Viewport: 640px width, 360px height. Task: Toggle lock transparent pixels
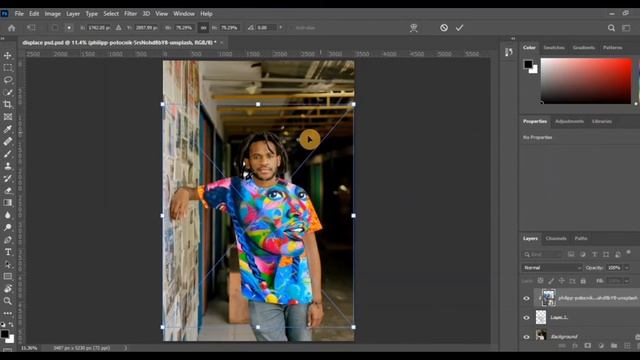click(540, 281)
